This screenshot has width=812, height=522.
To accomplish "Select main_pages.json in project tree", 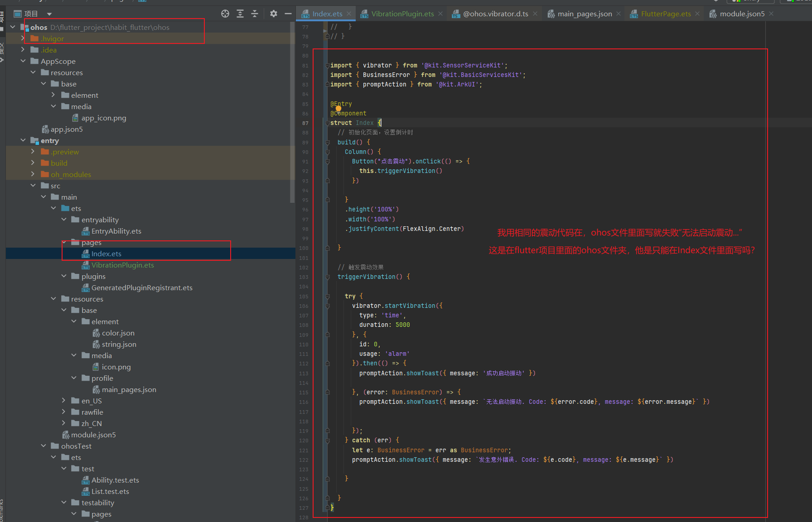I will (129, 389).
